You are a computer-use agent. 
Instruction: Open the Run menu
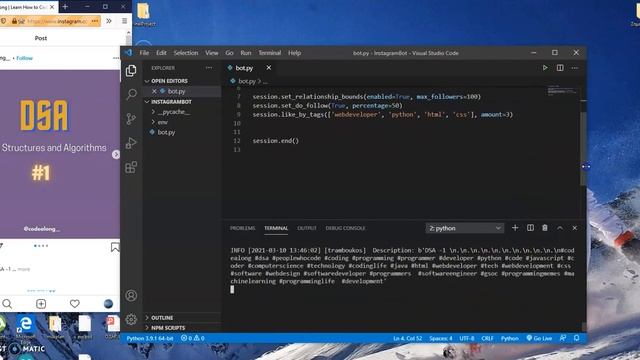(x=246, y=53)
